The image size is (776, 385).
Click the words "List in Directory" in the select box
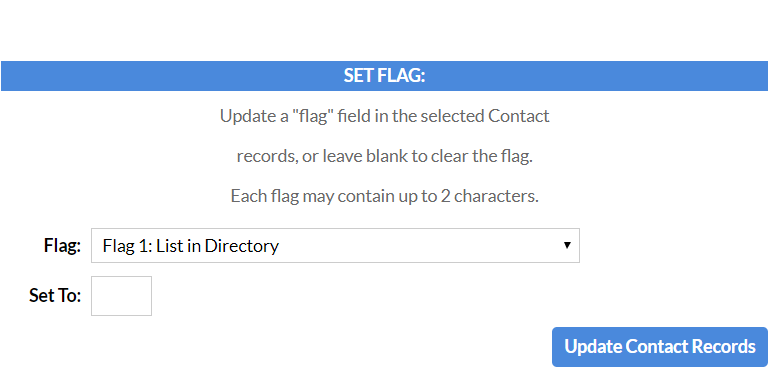click(x=218, y=246)
